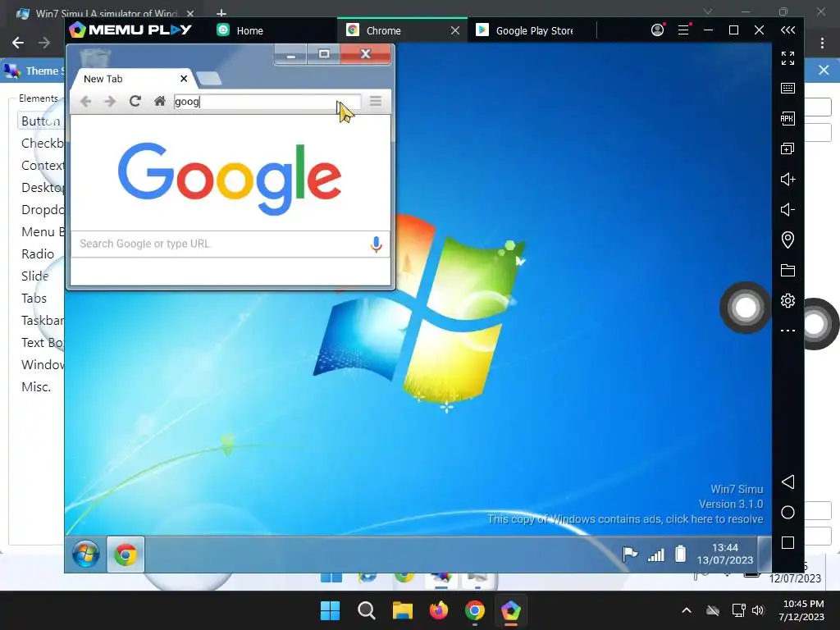The height and width of the screenshot is (630, 840).
Task: Select Button in Elements list
Action: click(41, 121)
